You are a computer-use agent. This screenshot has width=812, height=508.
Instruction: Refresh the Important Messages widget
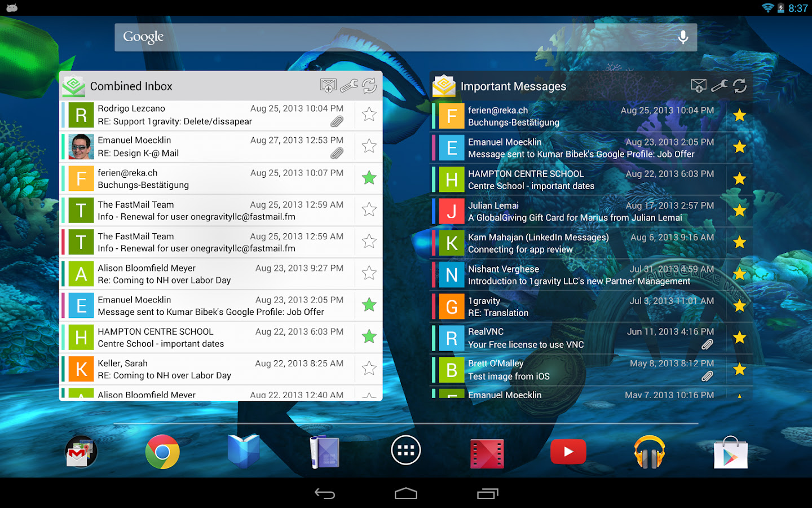(739, 86)
